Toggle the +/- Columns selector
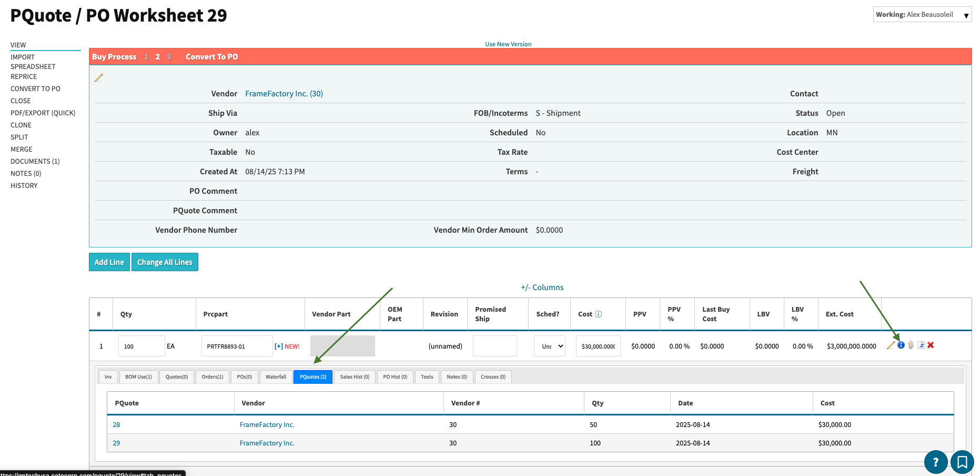Screen dimensions: 980x476 (x=542, y=287)
